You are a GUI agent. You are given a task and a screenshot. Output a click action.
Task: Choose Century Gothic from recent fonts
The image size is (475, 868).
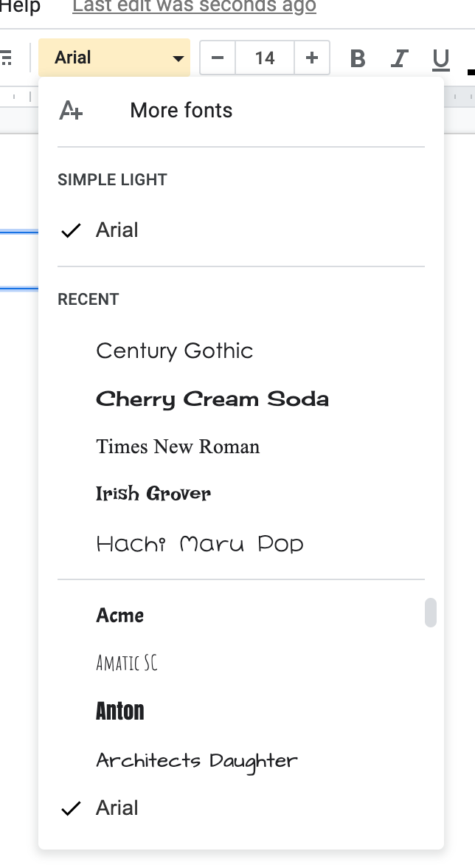click(175, 351)
